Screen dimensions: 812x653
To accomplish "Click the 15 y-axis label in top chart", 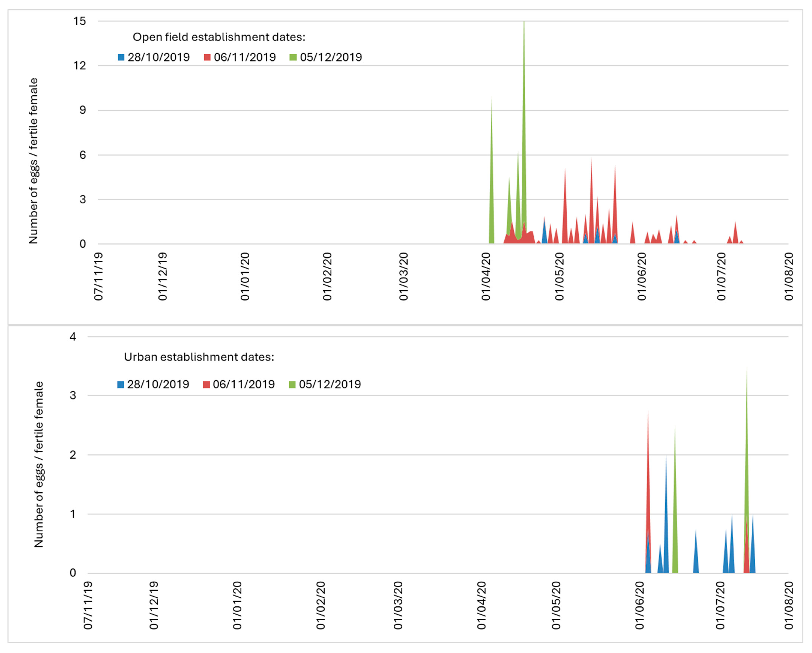I will coord(80,21).
